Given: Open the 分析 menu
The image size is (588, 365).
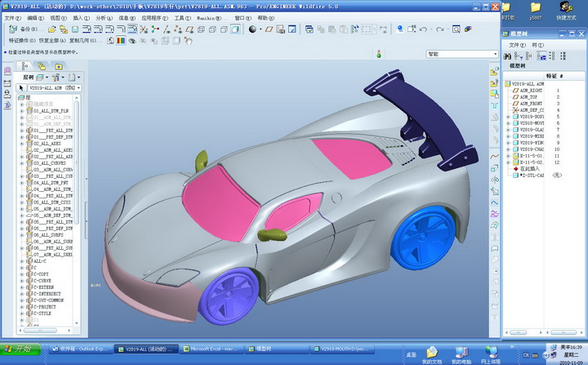Looking at the screenshot, I should click(104, 16).
